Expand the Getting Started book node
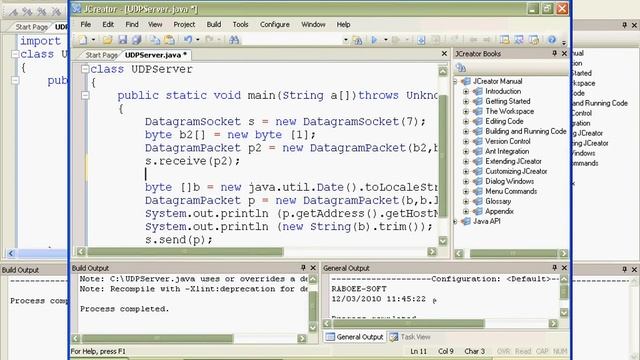The image size is (640, 360). click(466, 101)
